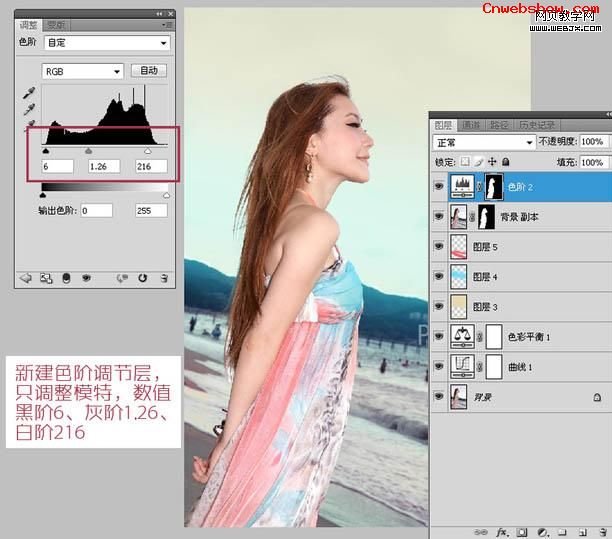Image resolution: width=612 pixels, height=539 pixels.
Task: Switch to the 历史记录 tab
Action: coord(537,125)
